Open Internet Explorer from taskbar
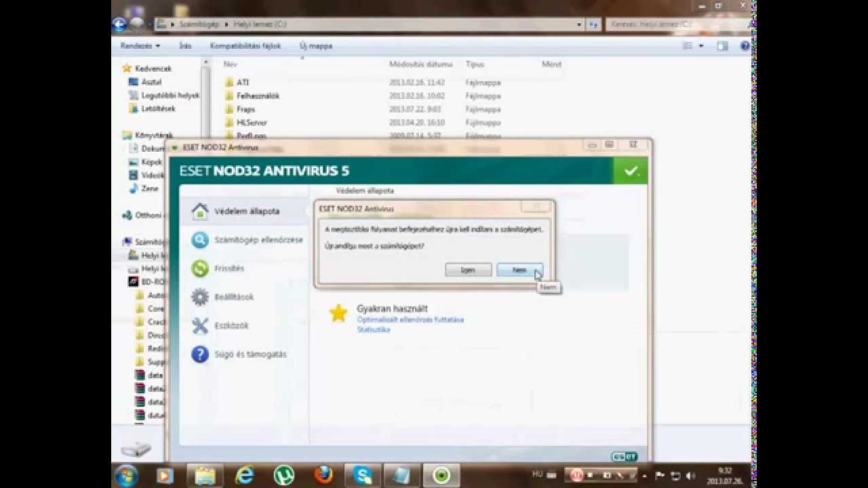The width and height of the screenshot is (868, 488). [x=243, y=475]
